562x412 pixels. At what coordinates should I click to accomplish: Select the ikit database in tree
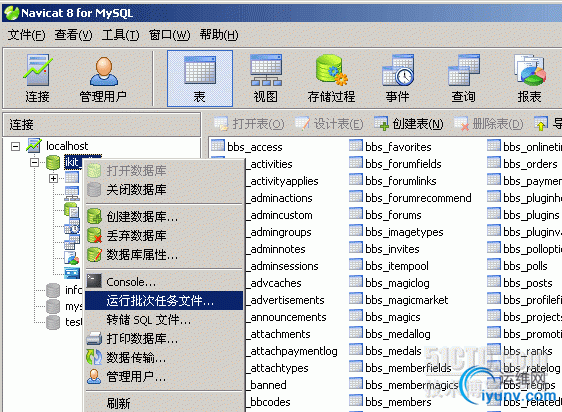(x=73, y=162)
